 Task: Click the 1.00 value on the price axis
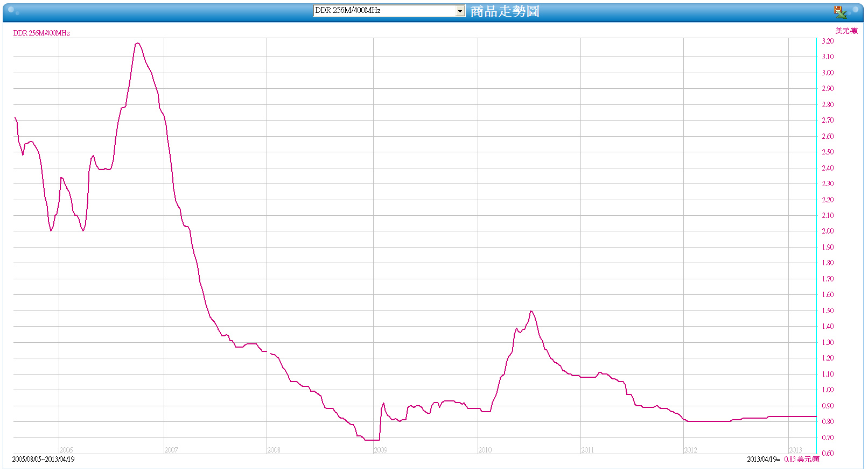point(828,390)
